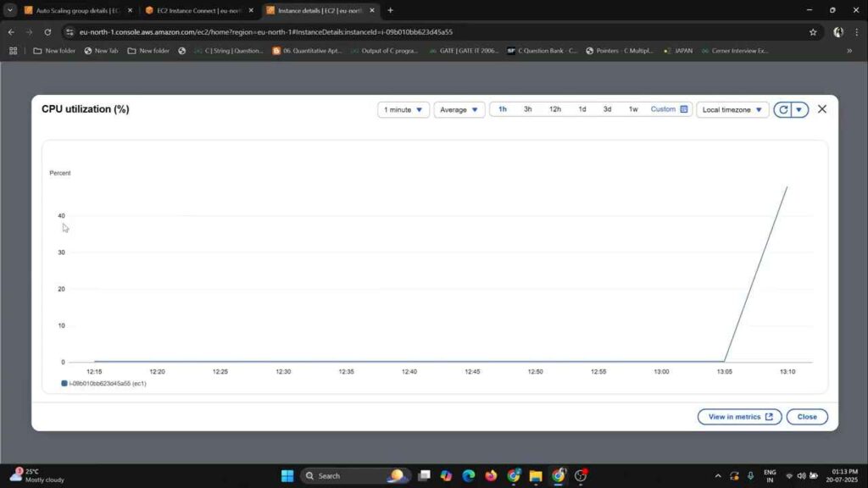The height and width of the screenshot is (488, 868).
Task: Bookmark this page with the star icon
Action: click(813, 32)
